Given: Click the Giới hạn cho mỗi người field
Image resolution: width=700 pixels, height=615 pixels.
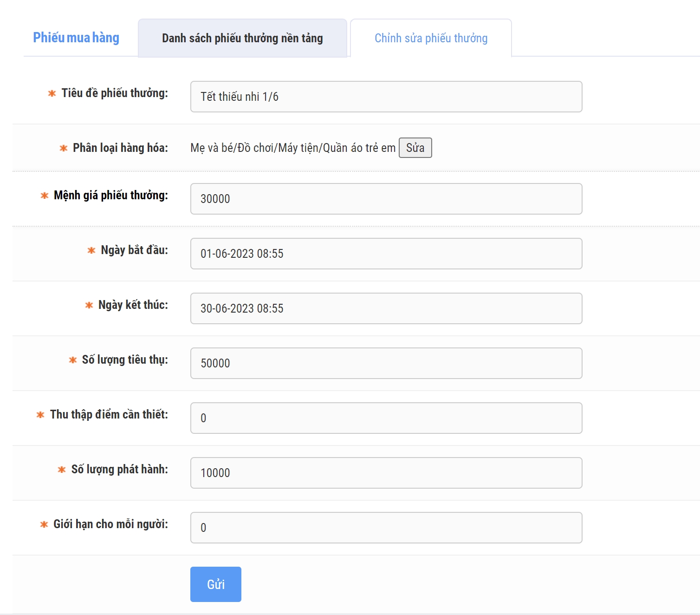Looking at the screenshot, I should pyautogui.click(x=386, y=528).
